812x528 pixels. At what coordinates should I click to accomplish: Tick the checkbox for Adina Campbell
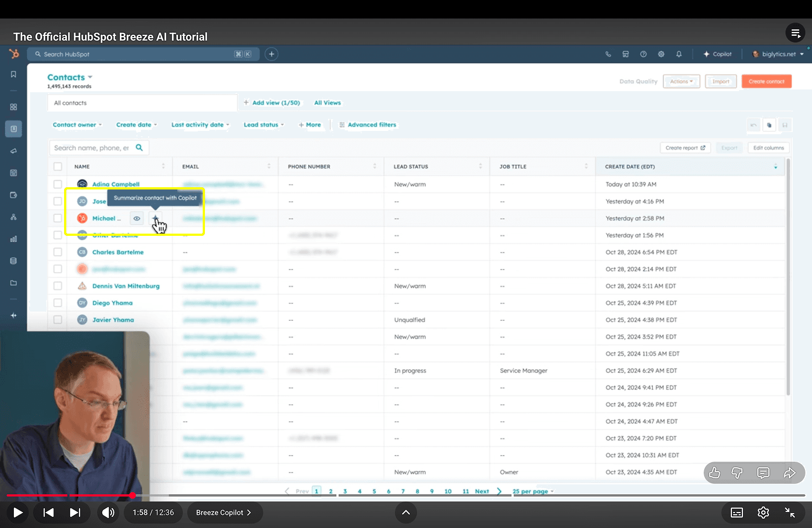point(57,184)
